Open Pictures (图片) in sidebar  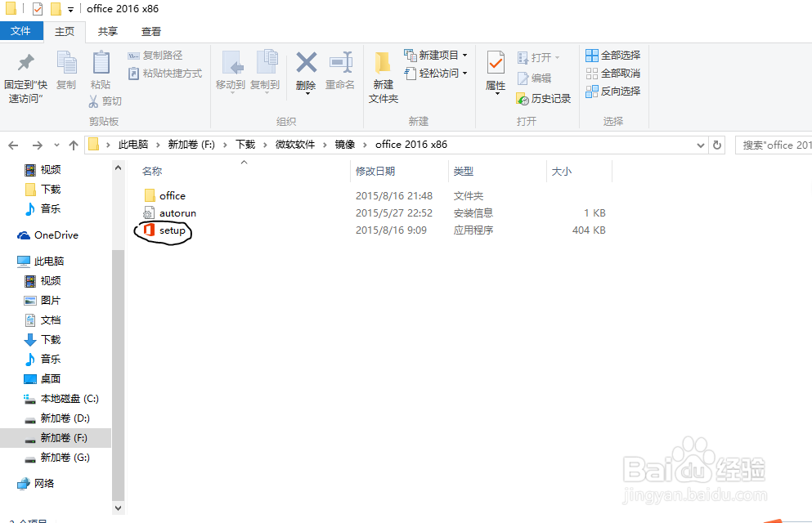point(43,301)
